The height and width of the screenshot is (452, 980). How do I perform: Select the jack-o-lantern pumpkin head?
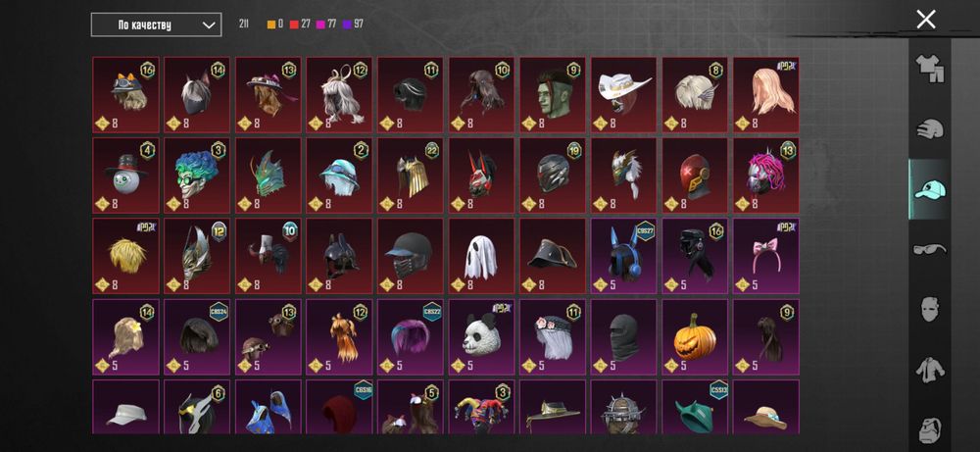click(x=695, y=337)
